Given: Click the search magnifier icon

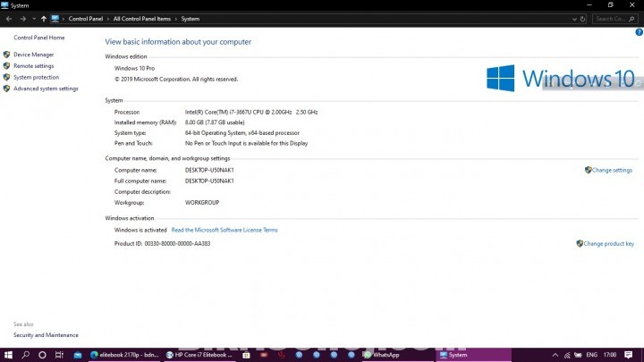Looking at the screenshot, I should point(631,19).
